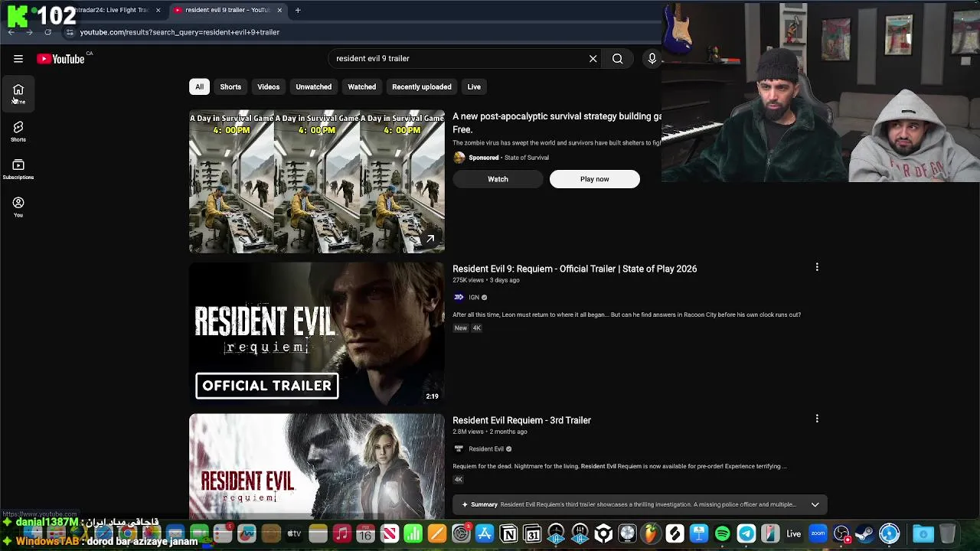Click the survival game ad thumbnail
The width and height of the screenshot is (980, 551).
click(316, 182)
